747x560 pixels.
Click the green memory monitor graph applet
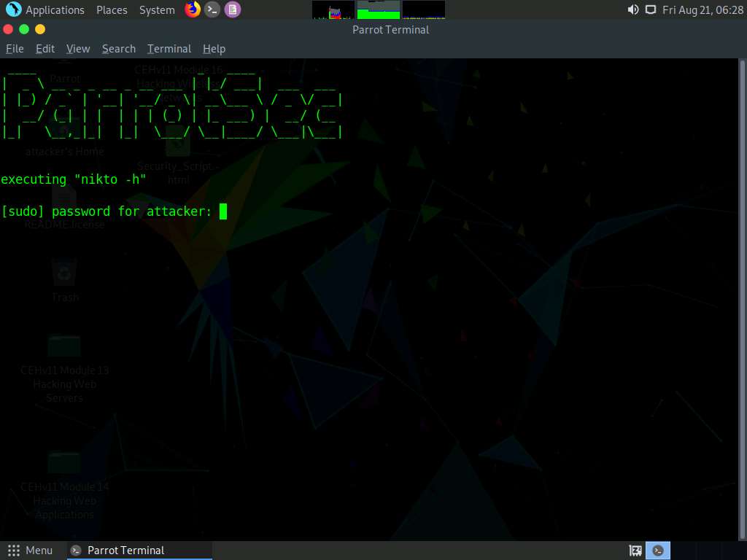coord(379,9)
